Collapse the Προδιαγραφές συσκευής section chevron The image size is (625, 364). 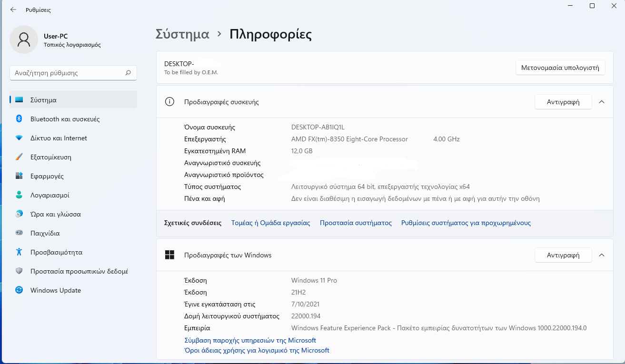pos(602,102)
